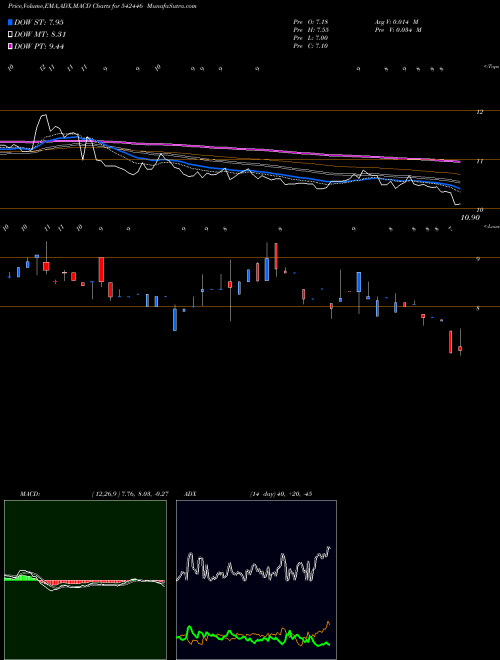Click the tall red candlestick near the 9 level
Image resolution: width=500 pixels, height=660 pixels.
pyautogui.click(x=101, y=269)
